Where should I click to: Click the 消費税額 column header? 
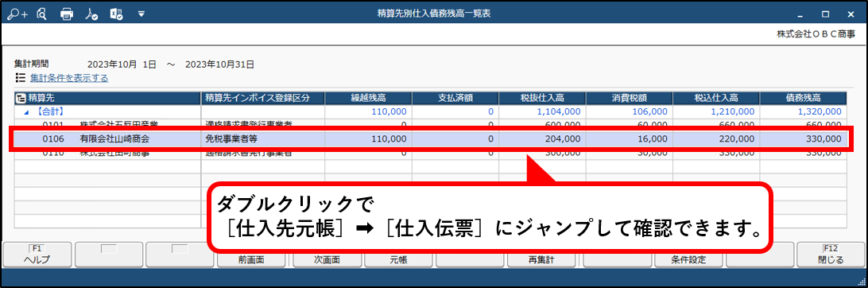click(x=630, y=98)
